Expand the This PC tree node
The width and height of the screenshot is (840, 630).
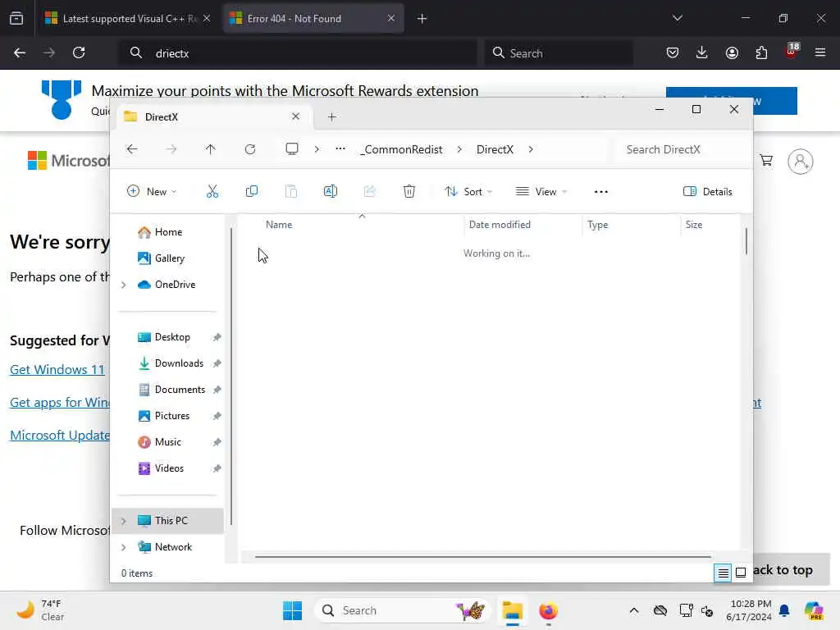pyautogui.click(x=124, y=521)
